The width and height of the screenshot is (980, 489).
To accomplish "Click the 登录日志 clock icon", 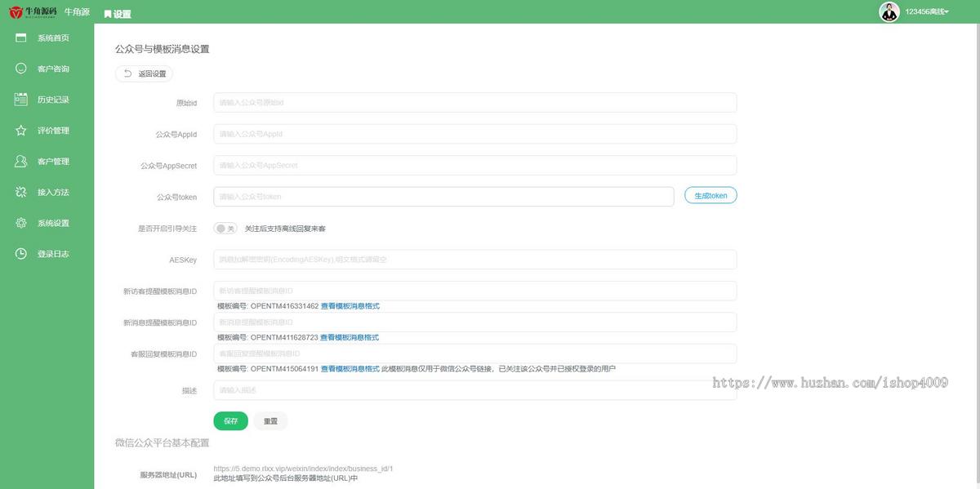I will 21,254.
